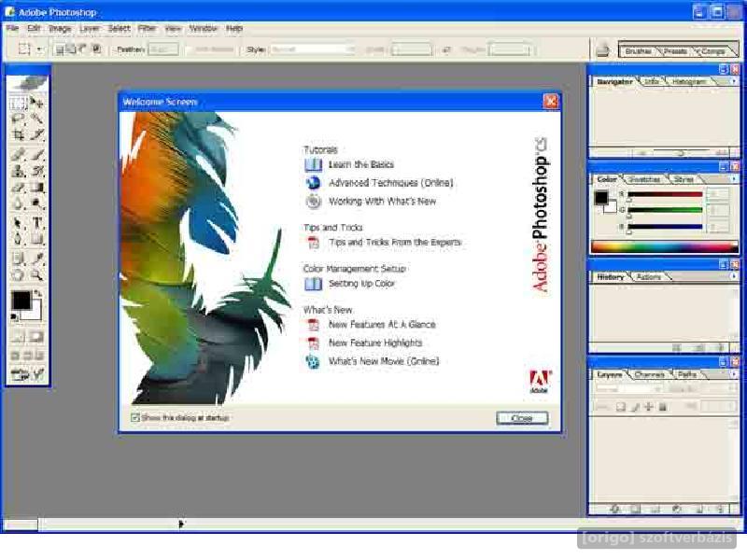Open the History panel flyout menu arrow
Screen dimensions: 747x560
(734, 276)
